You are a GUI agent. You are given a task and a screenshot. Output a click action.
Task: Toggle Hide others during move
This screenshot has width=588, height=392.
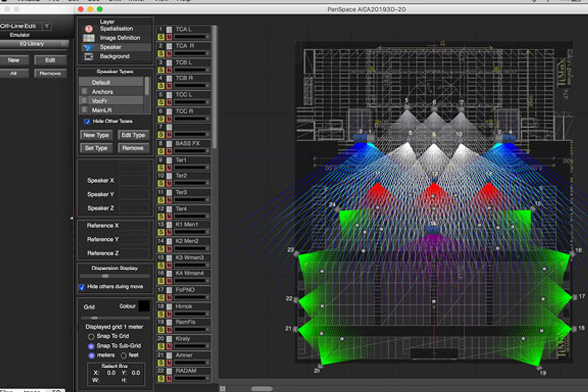82,287
